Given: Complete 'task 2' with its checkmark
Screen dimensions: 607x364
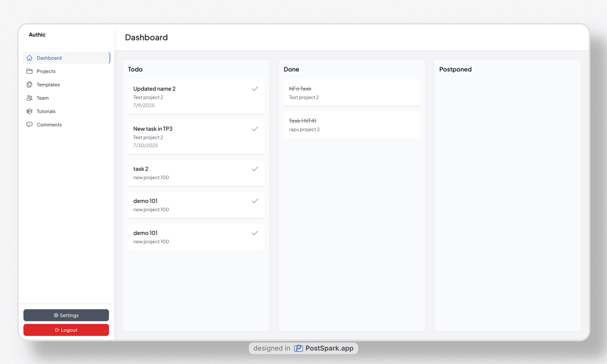Looking at the screenshot, I should 255,169.
